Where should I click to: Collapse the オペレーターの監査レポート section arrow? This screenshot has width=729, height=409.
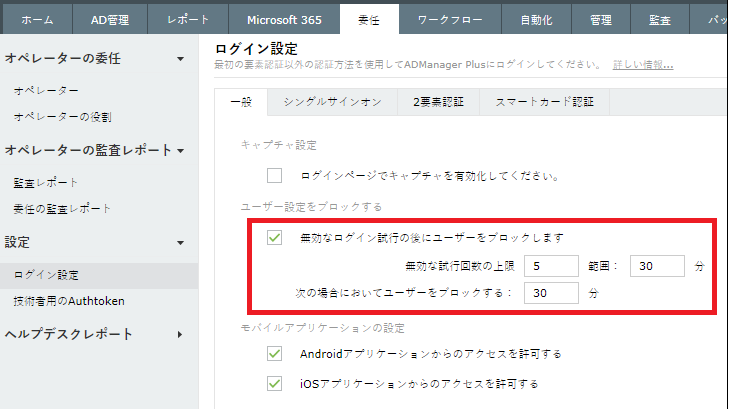[180, 151]
